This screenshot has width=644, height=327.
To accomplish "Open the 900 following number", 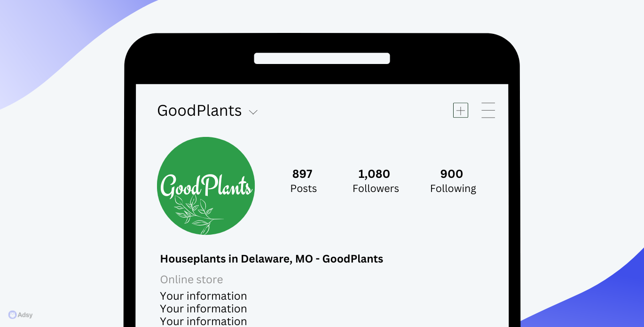I will [x=452, y=174].
